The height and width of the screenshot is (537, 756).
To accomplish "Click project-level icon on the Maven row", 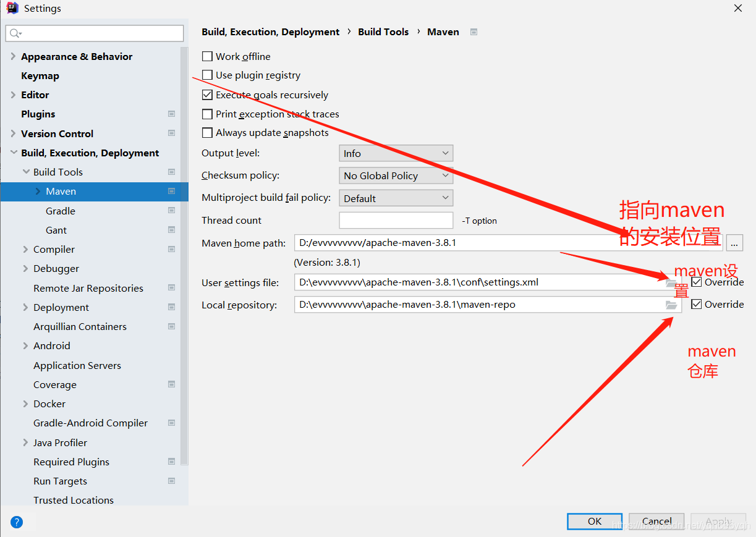I will tap(171, 191).
